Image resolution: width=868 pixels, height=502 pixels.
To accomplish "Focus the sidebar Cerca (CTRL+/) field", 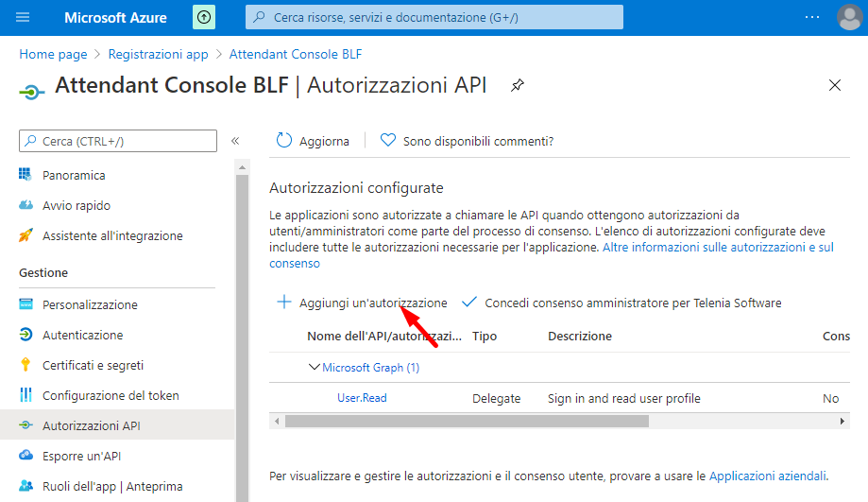I will [118, 141].
